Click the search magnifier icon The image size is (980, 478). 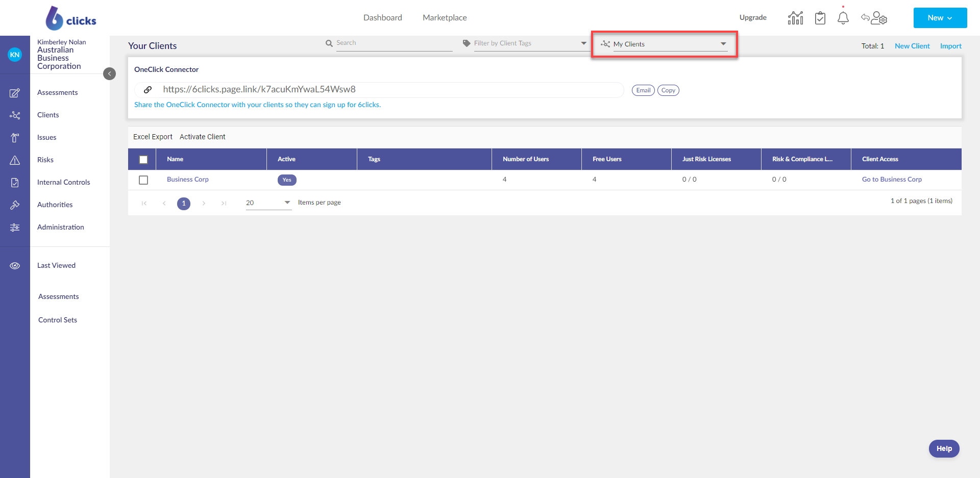pyautogui.click(x=329, y=43)
